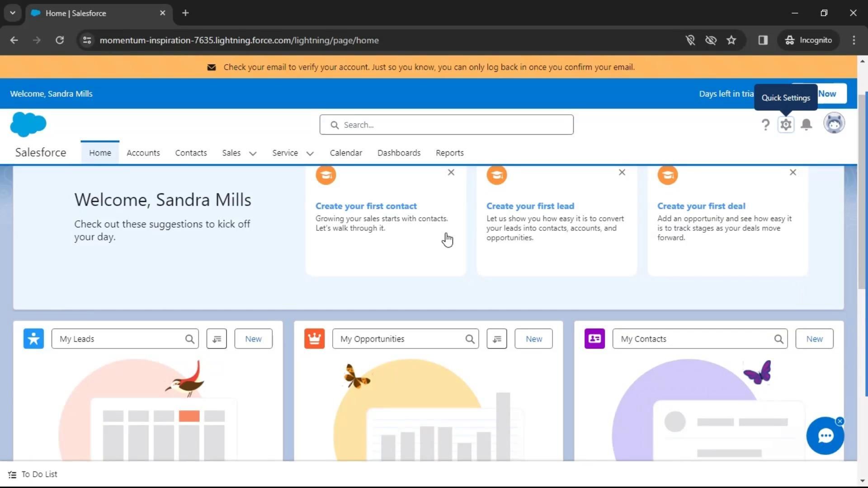
Task: Open the user profile avatar
Action: click(x=834, y=123)
